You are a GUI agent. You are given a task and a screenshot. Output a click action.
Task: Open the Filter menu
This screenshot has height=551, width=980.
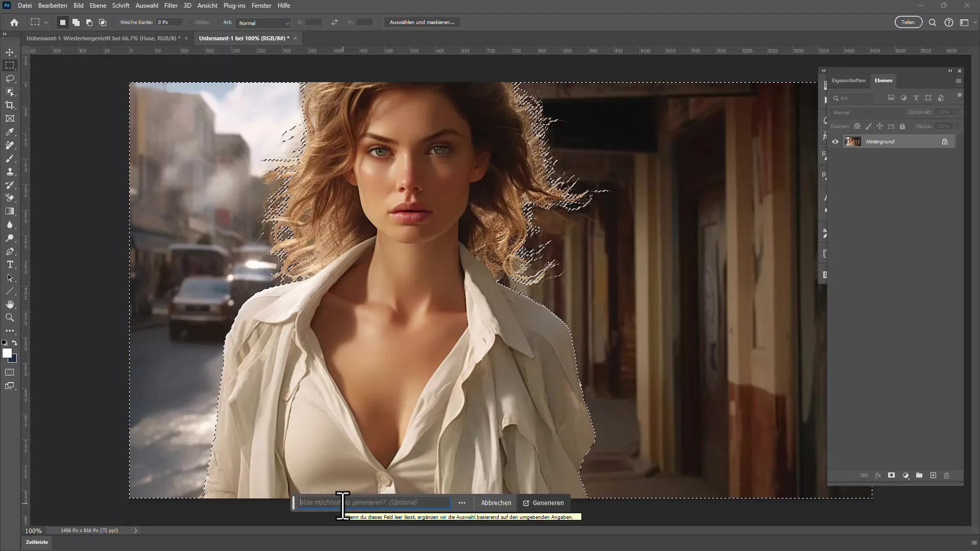[171, 6]
